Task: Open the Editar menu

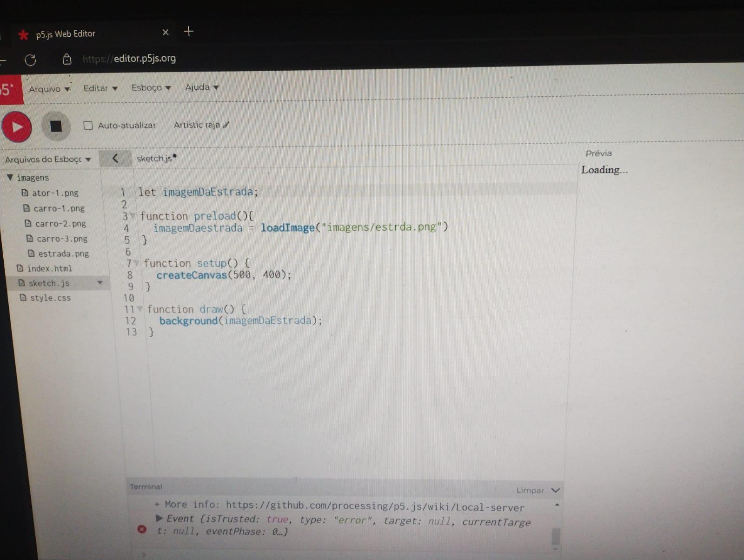Action: (100, 88)
